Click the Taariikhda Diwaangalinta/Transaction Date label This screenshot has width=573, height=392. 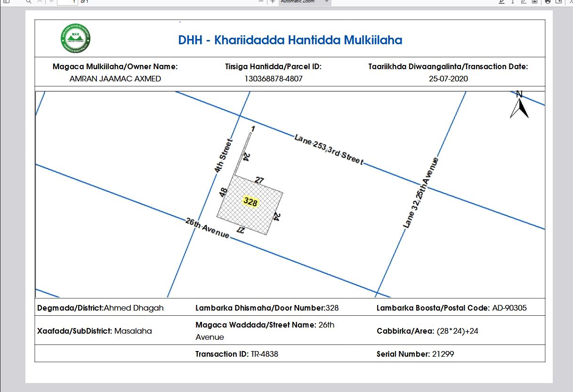tap(448, 66)
